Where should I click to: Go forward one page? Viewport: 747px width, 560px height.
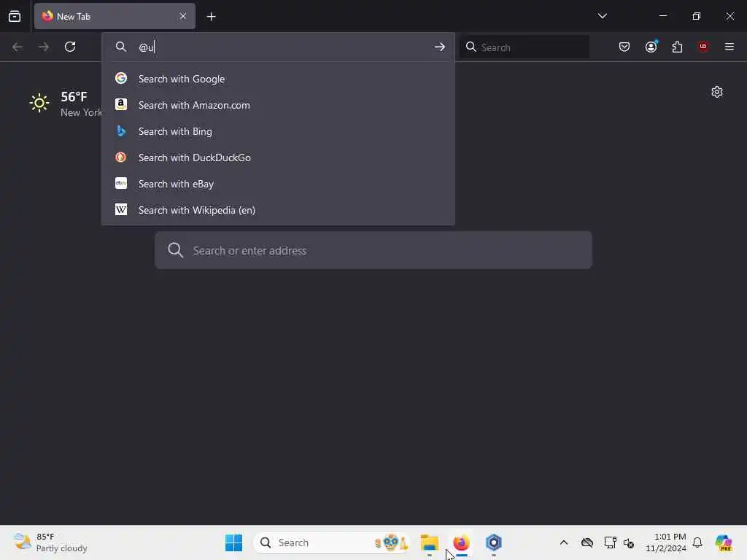(x=43, y=47)
